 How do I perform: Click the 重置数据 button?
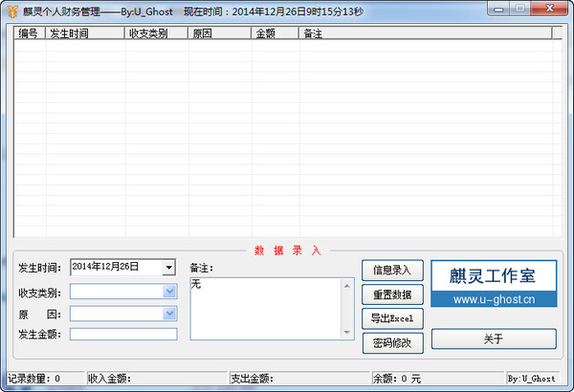[392, 294]
